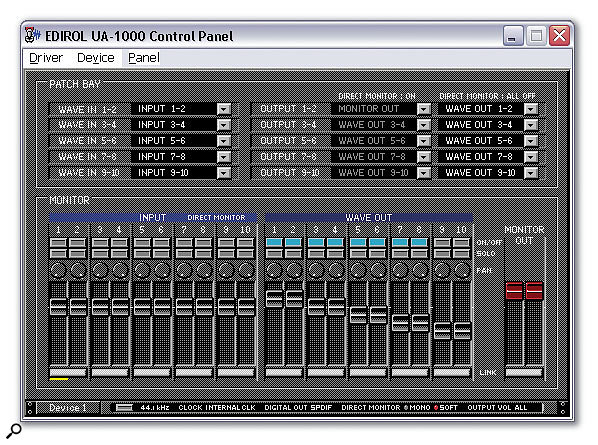Expand the WAVE IN 3-4 input dropdown
This screenshot has height=445, width=598.
coord(224,125)
